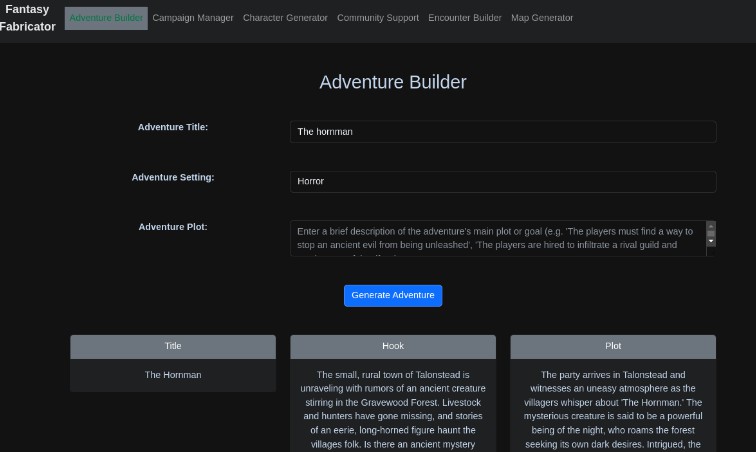The width and height of the screenshot is (756, 452).
Task: Click the Adventure Title input field
Action: click(502, 132)
